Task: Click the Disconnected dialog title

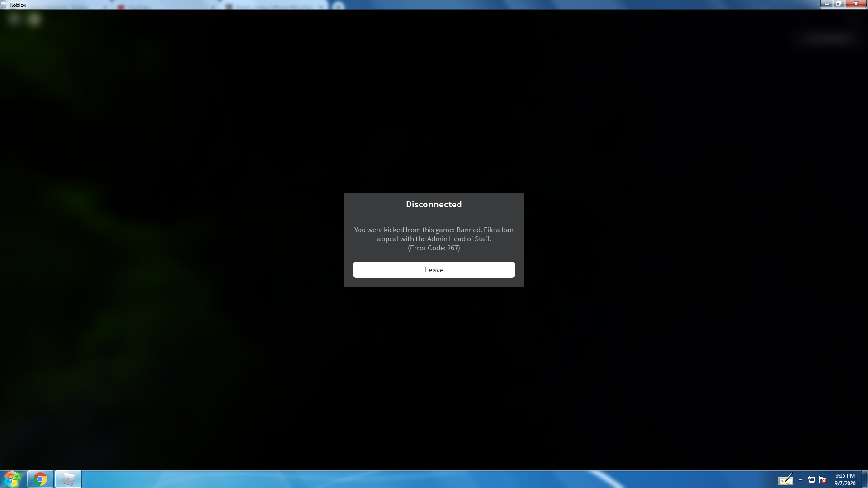Action: [434, 204]
